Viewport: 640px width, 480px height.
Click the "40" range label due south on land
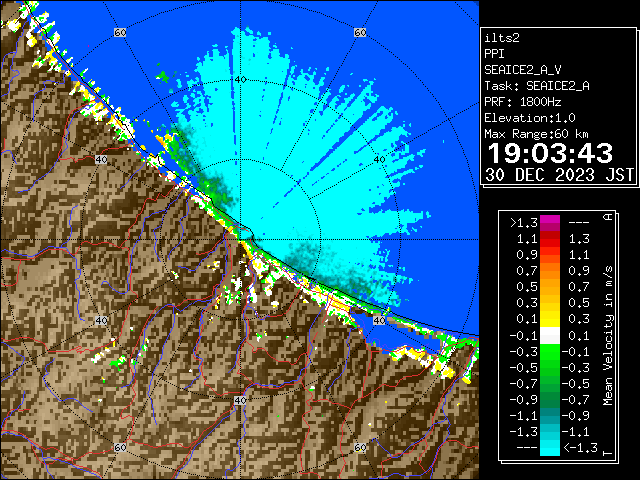point(240,400)
